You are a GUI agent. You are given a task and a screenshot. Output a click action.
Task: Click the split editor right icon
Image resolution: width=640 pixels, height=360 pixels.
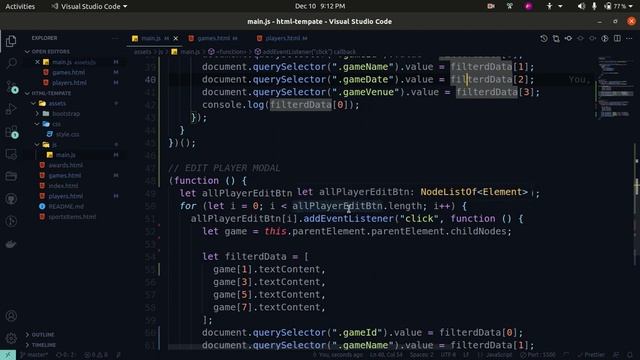click(617, 38)
